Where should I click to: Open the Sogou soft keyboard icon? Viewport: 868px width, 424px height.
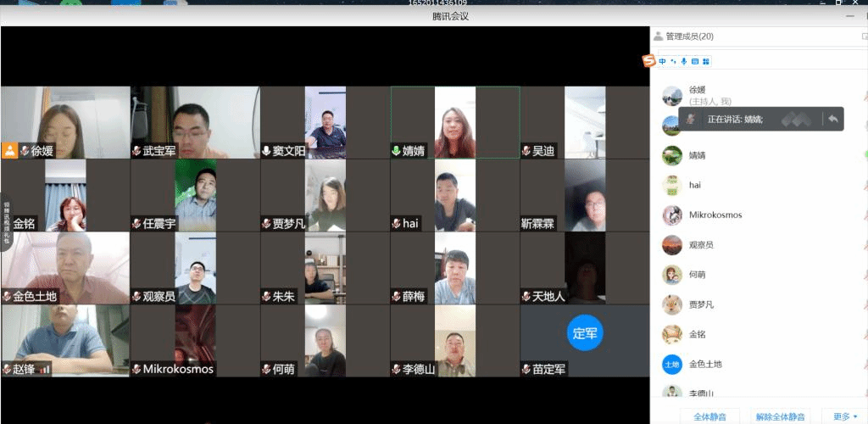click(695, 61)
